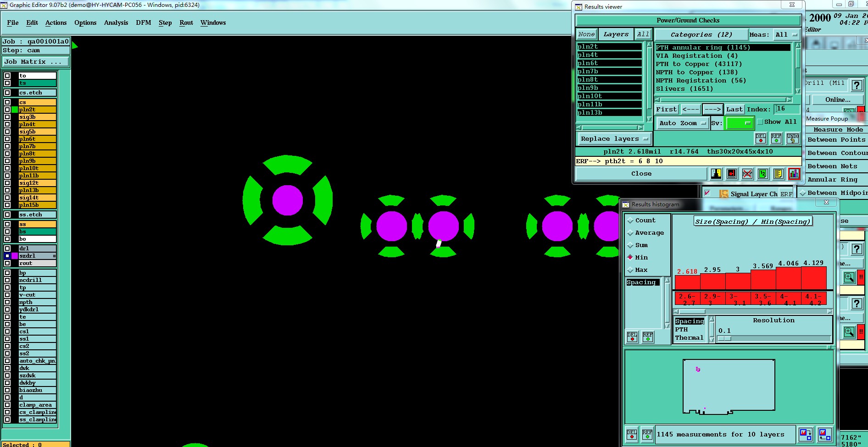Click Close button in Results viewer
Image resolution: width=868 pixels, height=447 pixels.
click(x=641, y=174)
